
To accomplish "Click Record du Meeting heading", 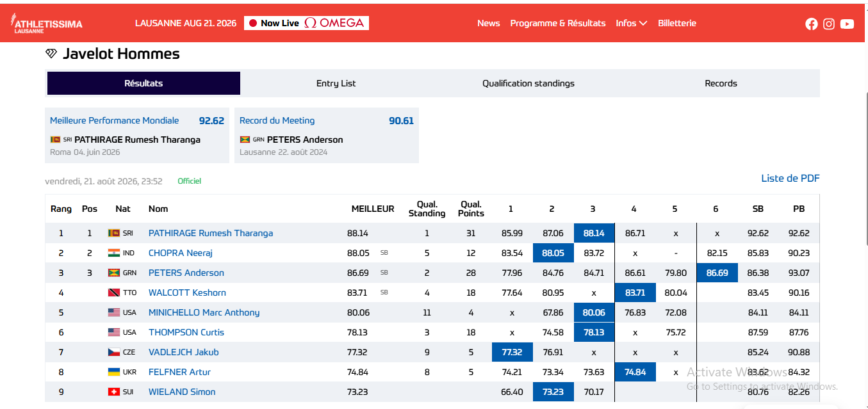I will coord(277,120).
